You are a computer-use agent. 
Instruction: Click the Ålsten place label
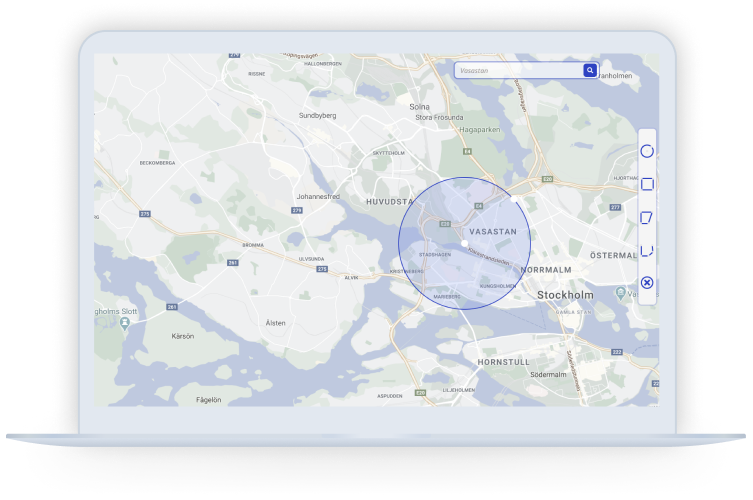tap(274, 323)
